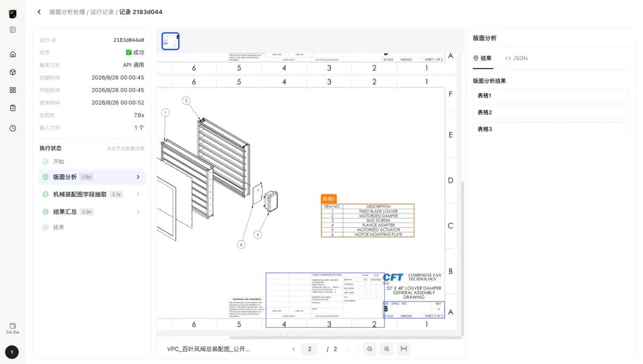
Task: Click the input file count 1 个
Action: [x=139, y=128]
